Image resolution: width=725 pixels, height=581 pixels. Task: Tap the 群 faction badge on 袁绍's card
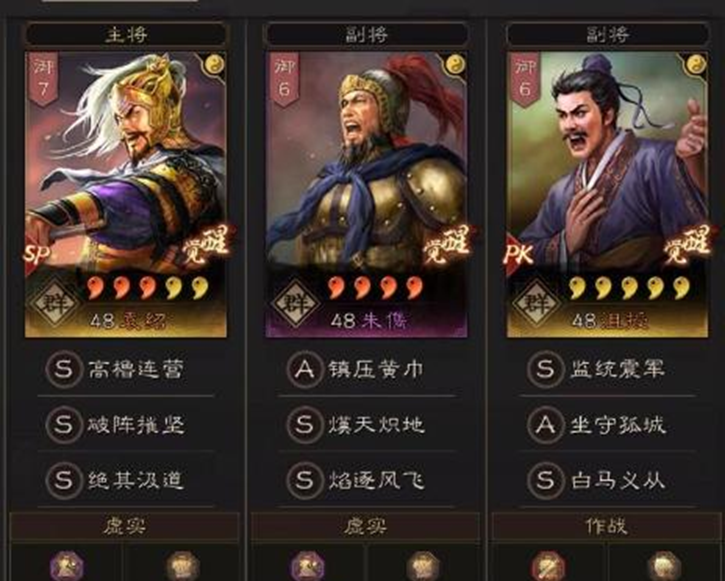[55, 303]
